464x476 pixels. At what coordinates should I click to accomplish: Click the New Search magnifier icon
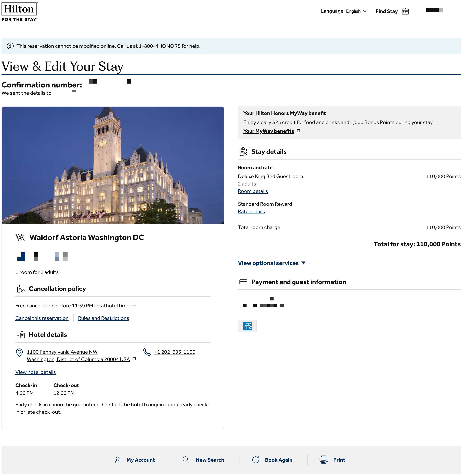[x=186, y=460]
